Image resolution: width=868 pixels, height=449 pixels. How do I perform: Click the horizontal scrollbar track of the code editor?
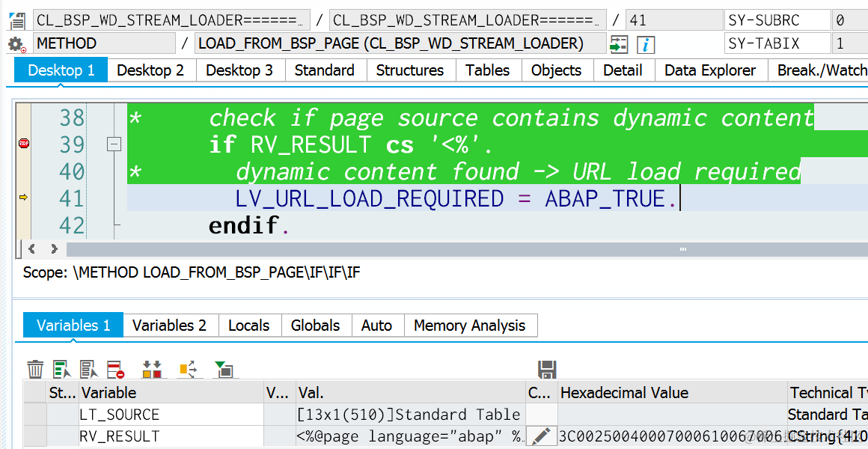[x=467, y=249]
